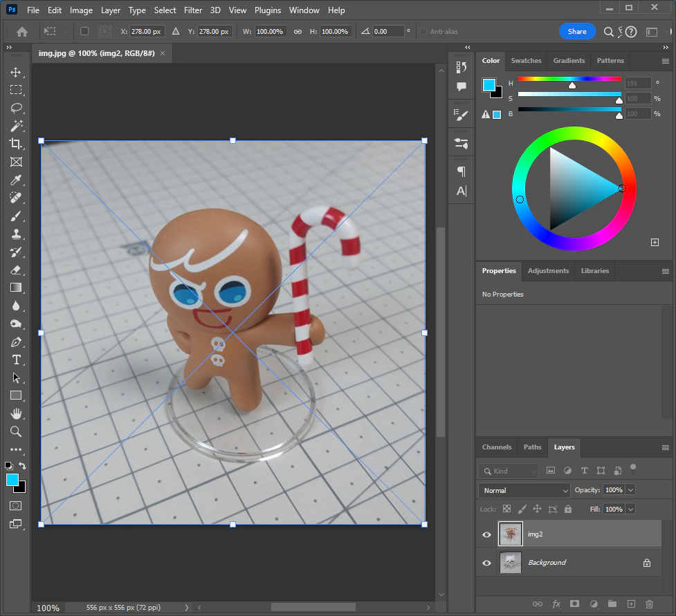The height and width of the screenshot is (616, 676).
Task: Select the Magic Wand tool
Action: coord(16,126)
